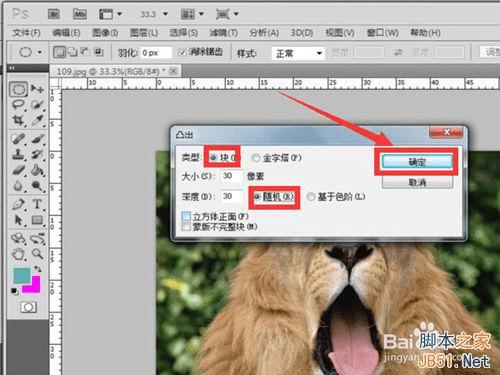
Task: Open the 编辑(E) menu
Action: point(66,33)
